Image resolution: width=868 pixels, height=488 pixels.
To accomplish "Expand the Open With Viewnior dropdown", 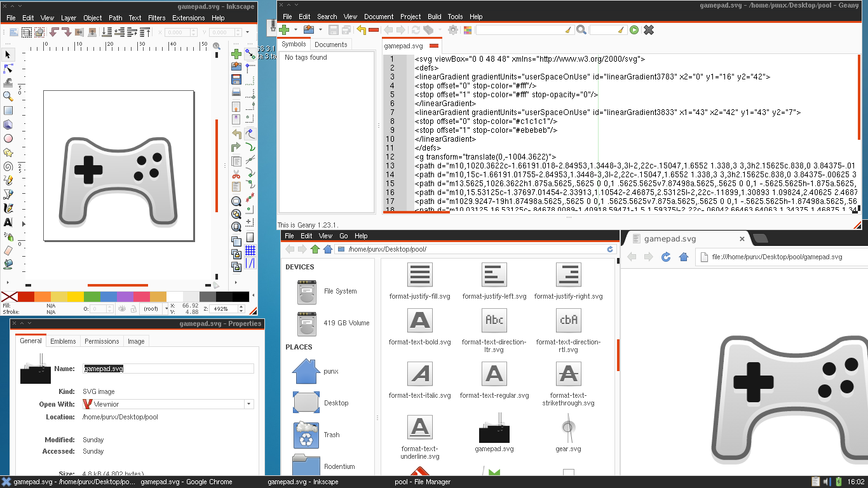I will [248, 404].
